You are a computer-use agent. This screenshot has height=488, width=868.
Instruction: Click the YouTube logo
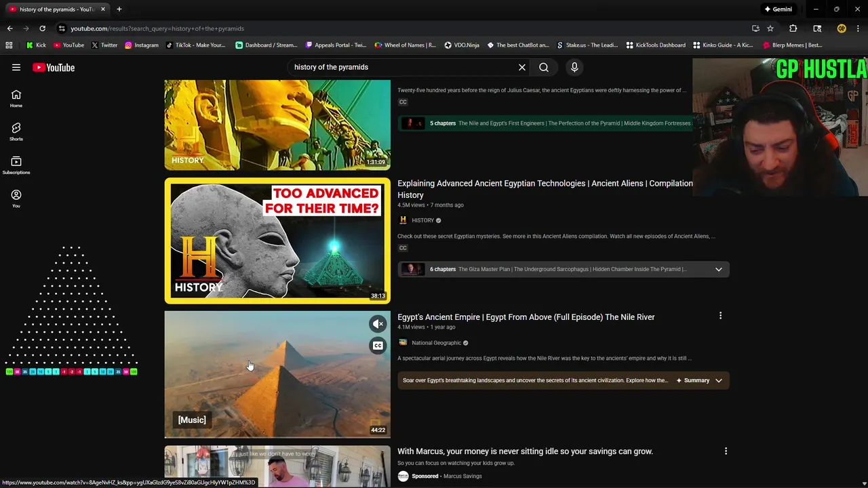pyautogui.click(x=54, y=67)
